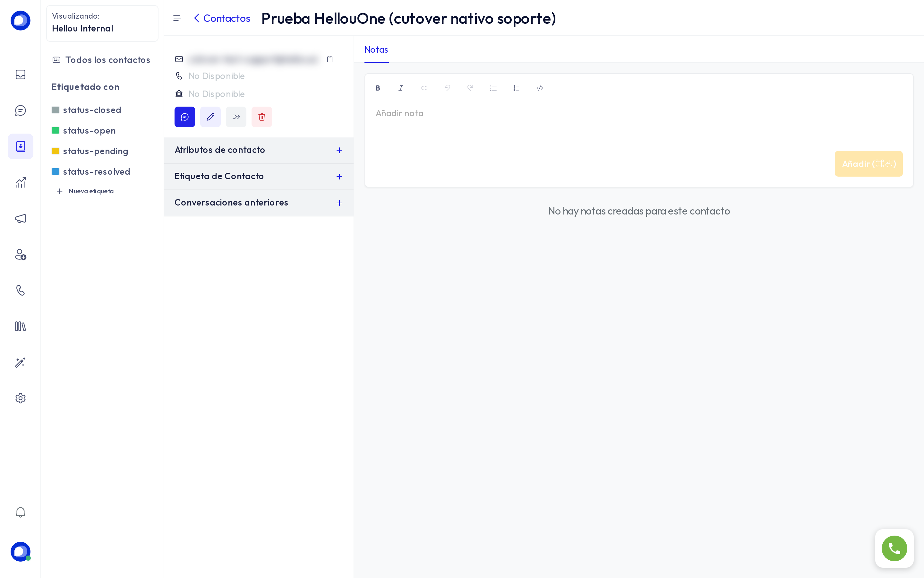Open settings gear in sidebar
Viewport: 924px width, 578px height.
tap(20, 398)
